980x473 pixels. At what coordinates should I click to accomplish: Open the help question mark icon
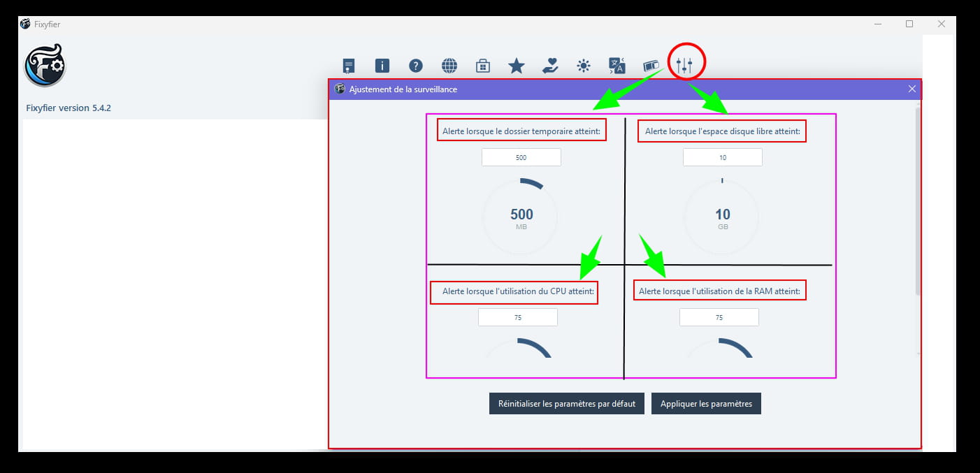pyautogui.click(x=416, y=66)
